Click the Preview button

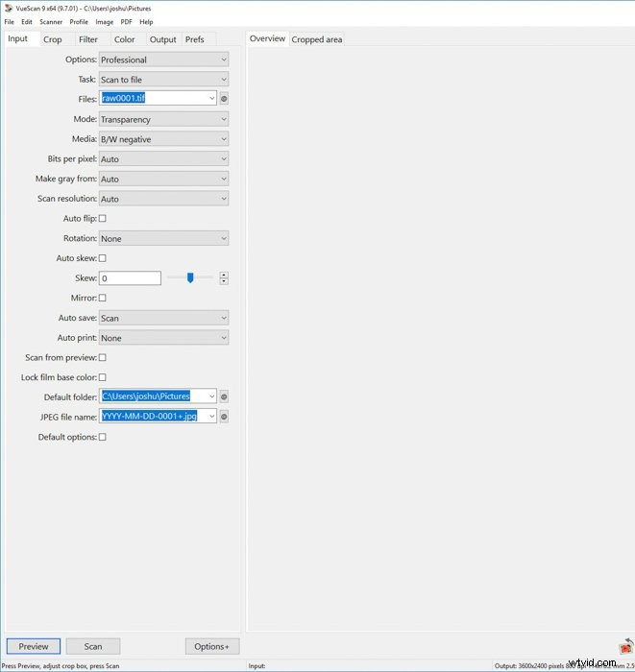pyautogui.click(x=34, y=646)
